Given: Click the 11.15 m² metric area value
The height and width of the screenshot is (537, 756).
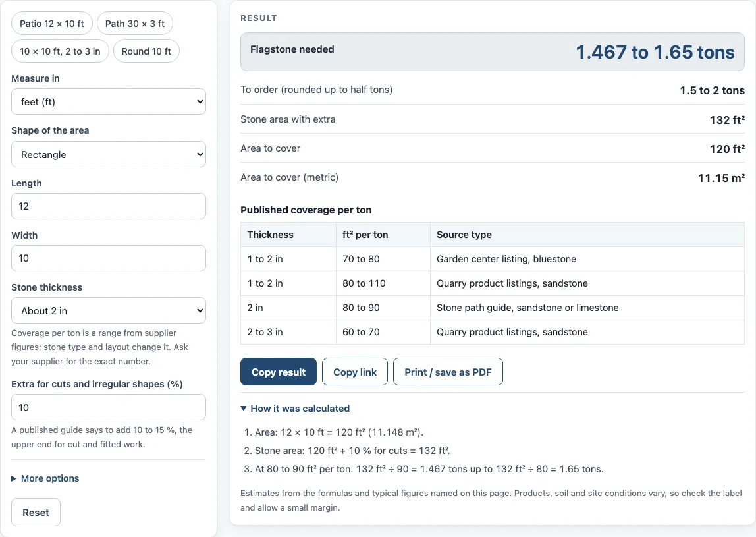Looking at the screenshot, I should [721, 177].
